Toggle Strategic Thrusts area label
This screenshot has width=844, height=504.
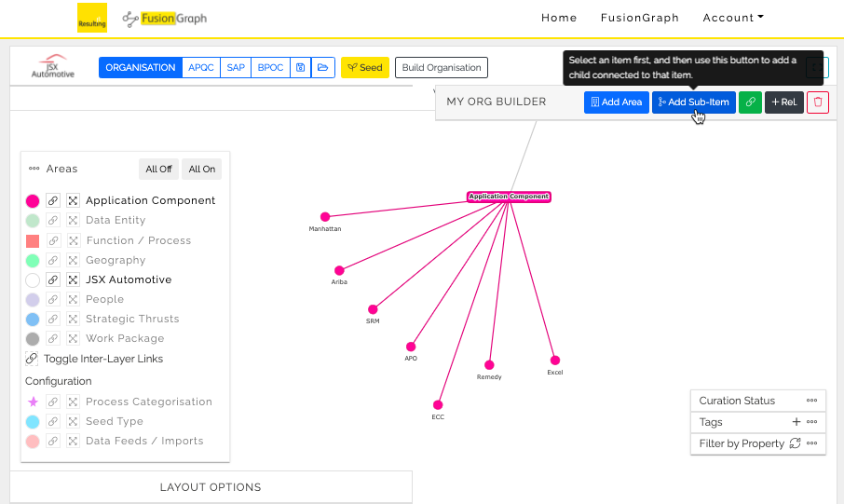[132, 319]
